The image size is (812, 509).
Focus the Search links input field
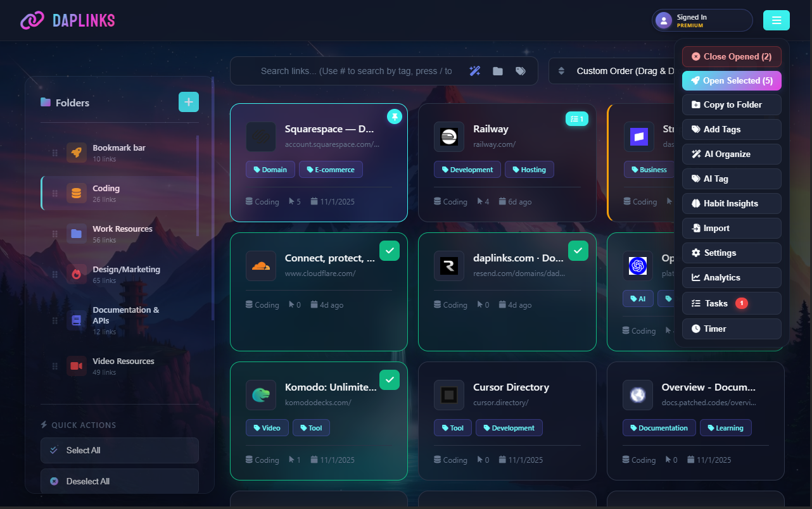tap(357, 71)
